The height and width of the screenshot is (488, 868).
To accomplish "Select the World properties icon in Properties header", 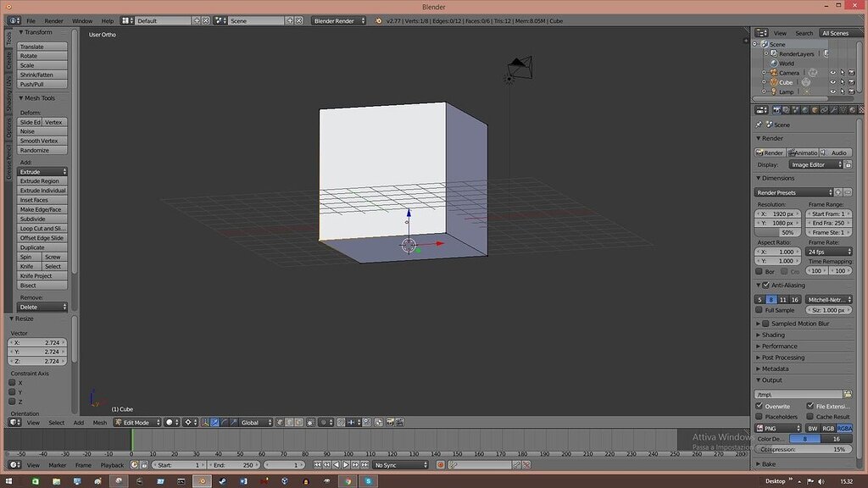I will [x=804, y=111].
